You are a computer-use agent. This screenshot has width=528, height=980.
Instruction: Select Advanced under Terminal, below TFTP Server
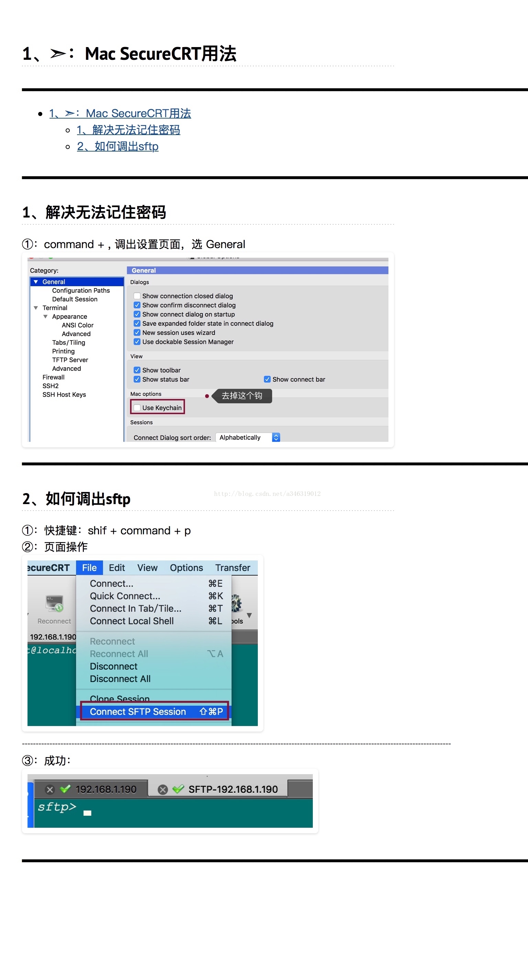[67, 369]
